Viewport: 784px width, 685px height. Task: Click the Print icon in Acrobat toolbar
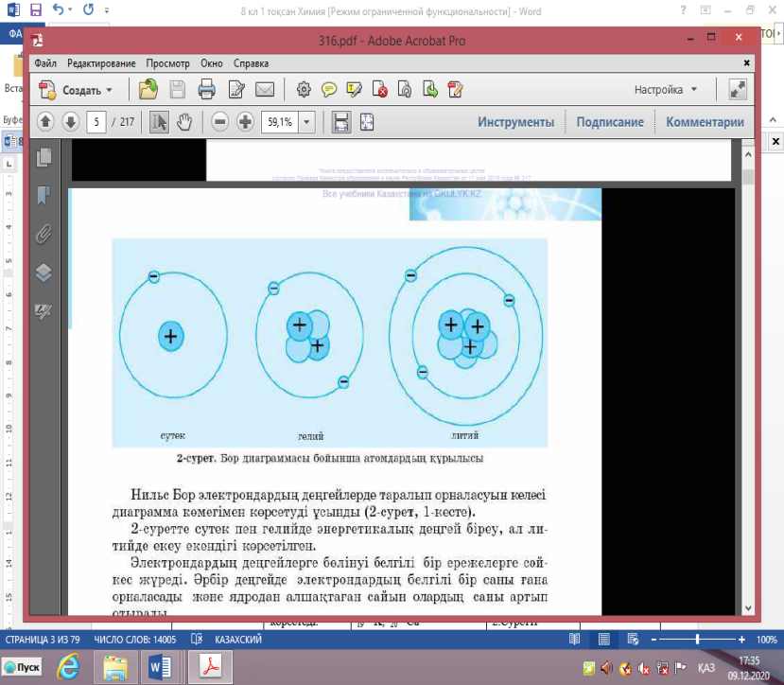207,90
